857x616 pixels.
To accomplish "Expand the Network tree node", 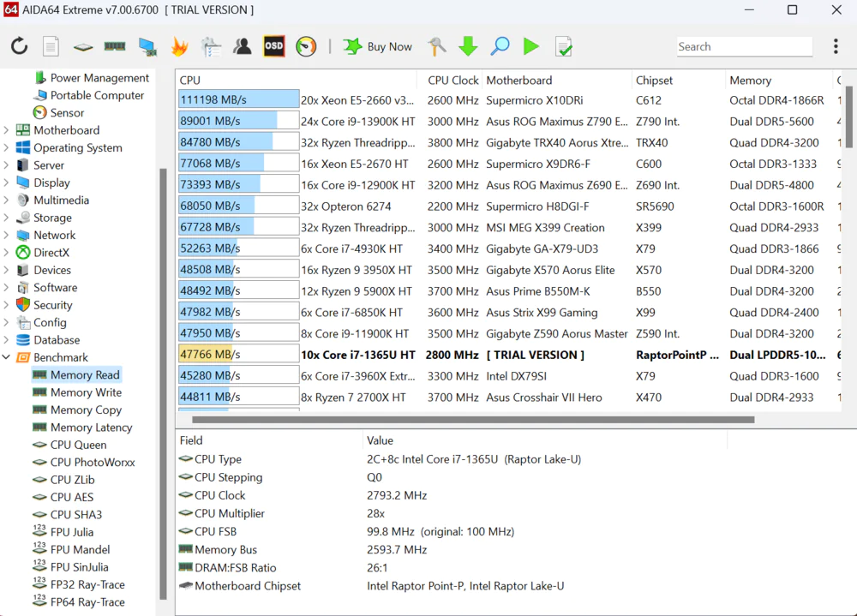I will click(6, 235).
